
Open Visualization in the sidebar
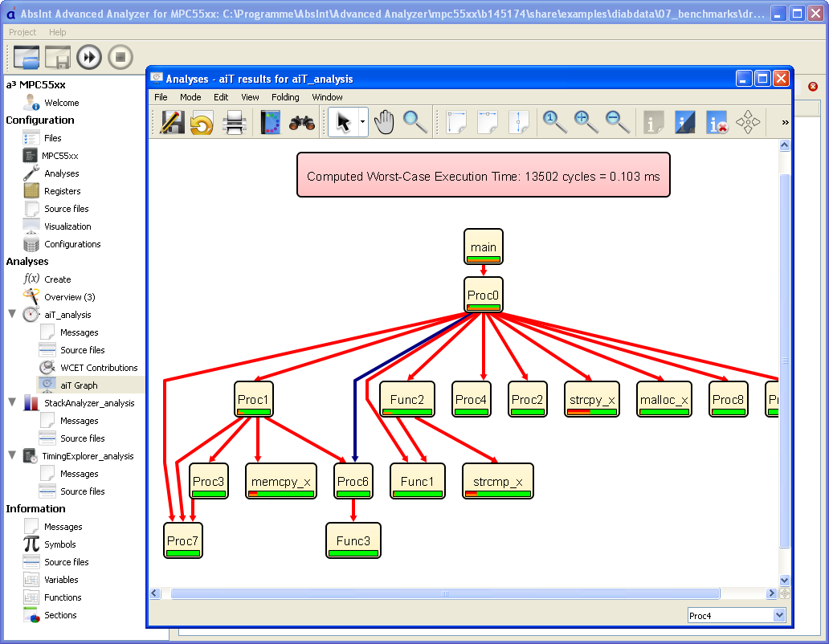coord(67,226)
